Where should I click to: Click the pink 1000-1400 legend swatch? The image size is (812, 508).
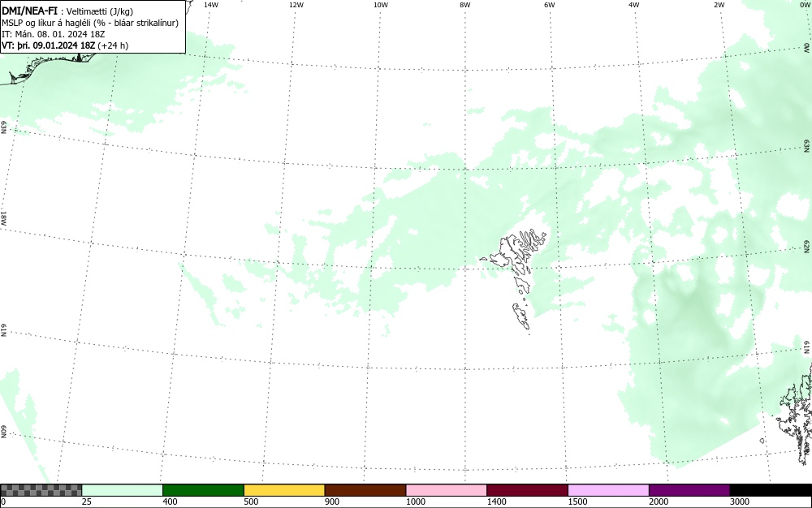click(x=447, y=490)
